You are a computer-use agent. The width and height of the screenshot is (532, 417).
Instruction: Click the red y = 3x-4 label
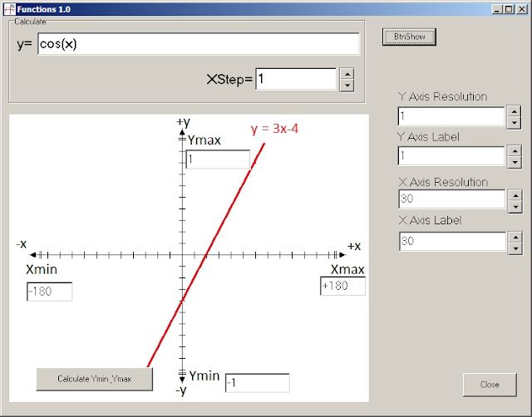[274, 129]
